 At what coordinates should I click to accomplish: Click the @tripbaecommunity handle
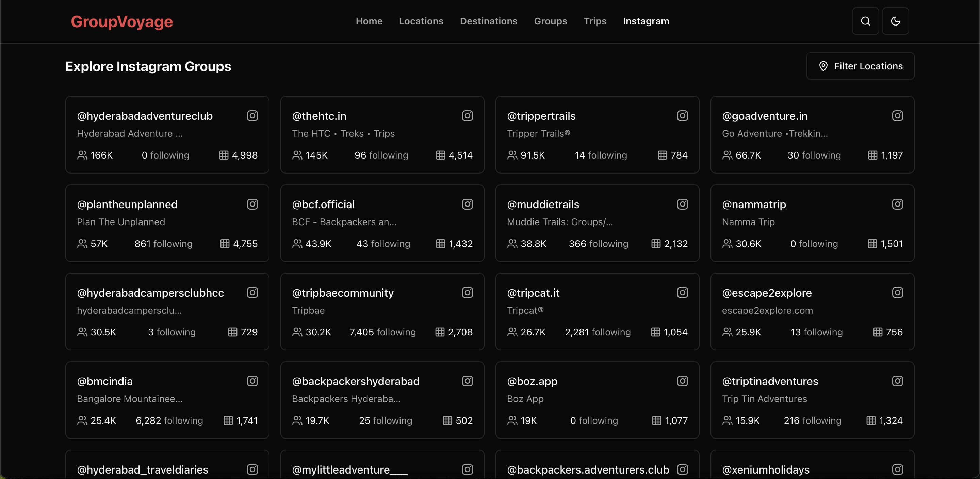click(342, 293)
